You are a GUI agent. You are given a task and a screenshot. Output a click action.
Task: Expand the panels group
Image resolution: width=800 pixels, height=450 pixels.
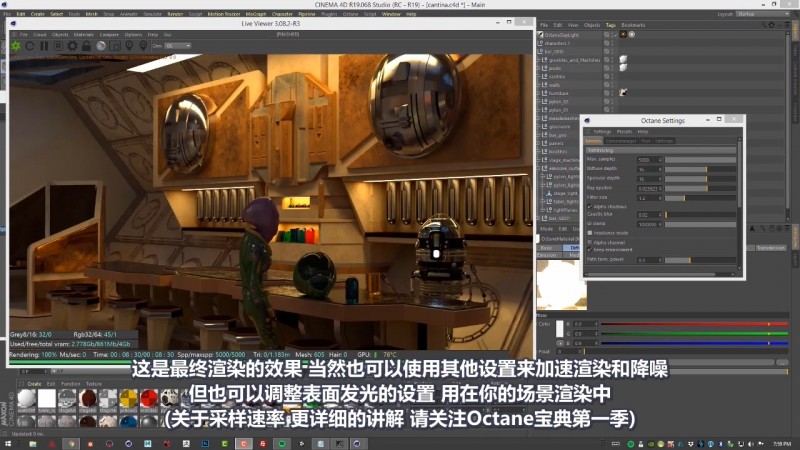[538, 143]
